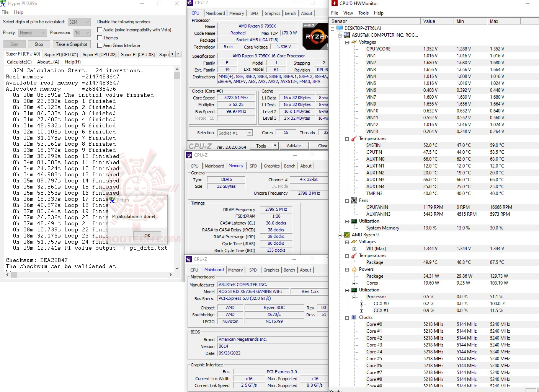Click the Clocks waveform icon

tap(354, 317)
